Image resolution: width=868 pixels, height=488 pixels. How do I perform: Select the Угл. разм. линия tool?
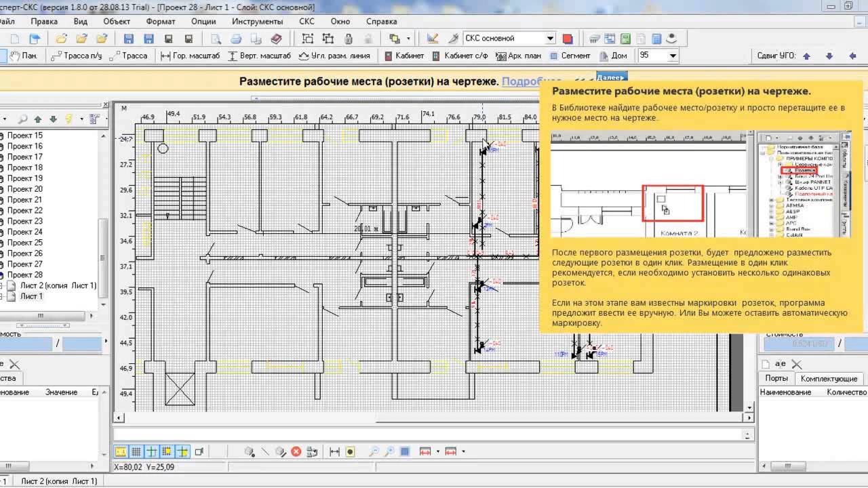(x=334, y=56)
